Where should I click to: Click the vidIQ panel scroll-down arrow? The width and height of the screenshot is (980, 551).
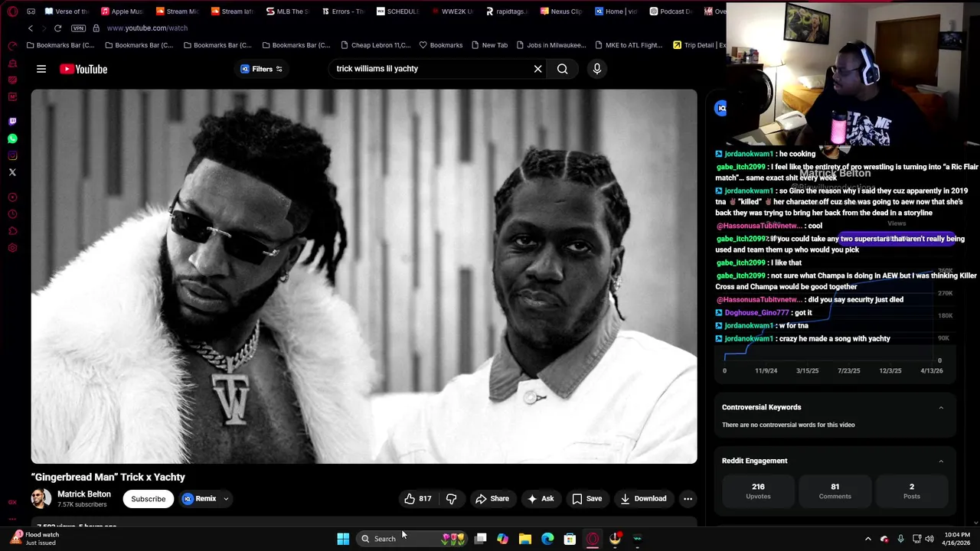(975, 522)
